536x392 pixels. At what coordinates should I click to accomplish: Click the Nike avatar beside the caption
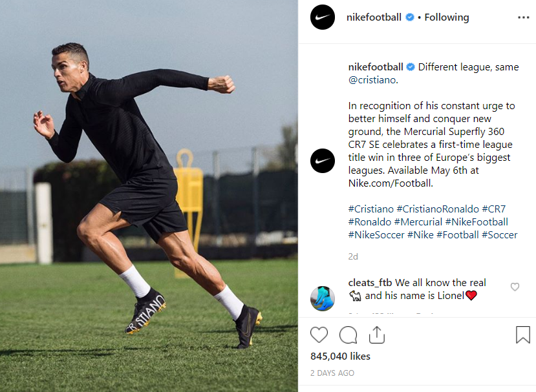coord(323,160)
